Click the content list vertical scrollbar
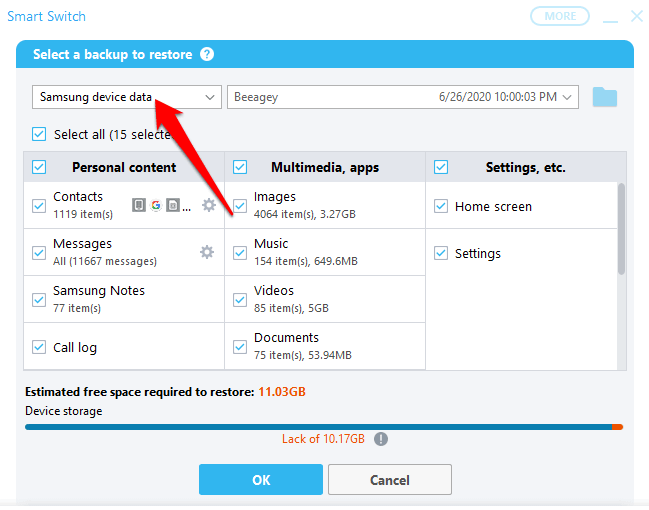The image size is (649, 510). point(621,230)
